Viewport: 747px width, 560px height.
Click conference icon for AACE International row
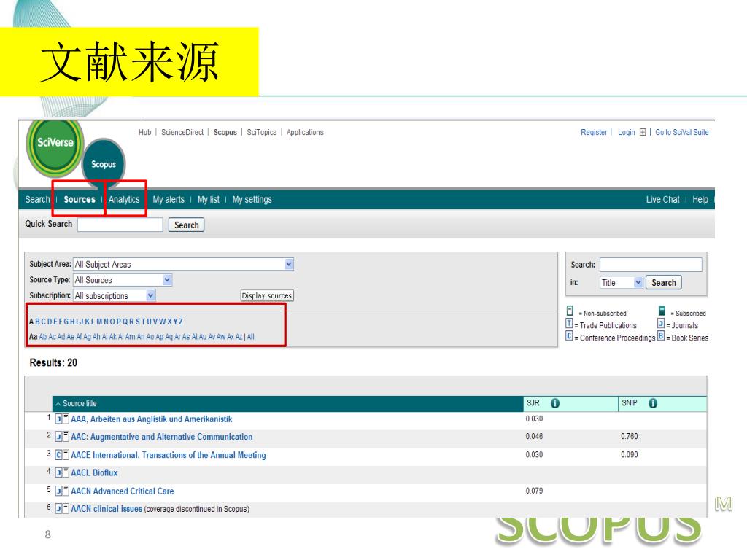[x=58, y=455]
